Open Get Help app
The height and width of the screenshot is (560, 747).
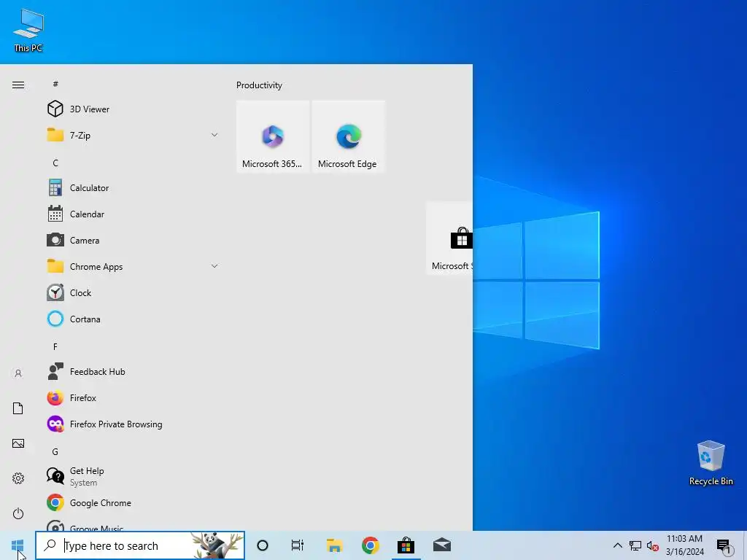[133, 476]
